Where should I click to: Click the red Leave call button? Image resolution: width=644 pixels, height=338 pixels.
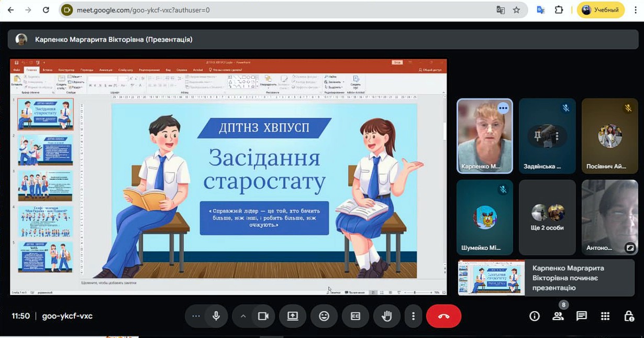click(x=443, y=316)
